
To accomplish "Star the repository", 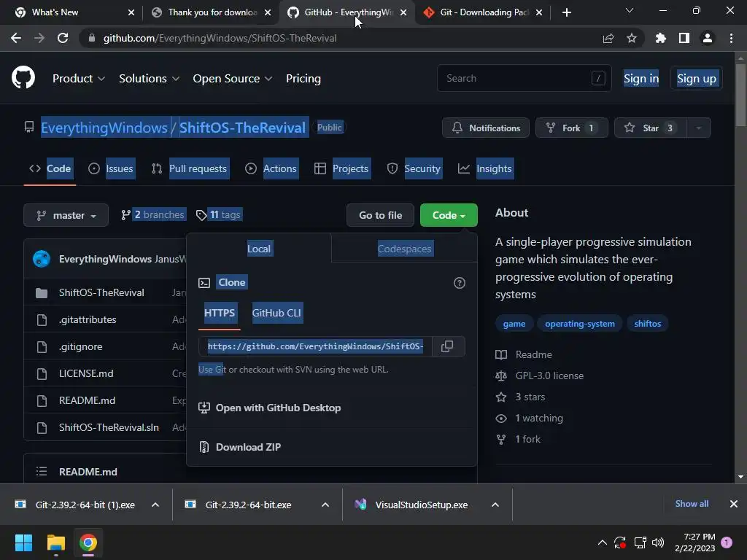I will 651,128.
